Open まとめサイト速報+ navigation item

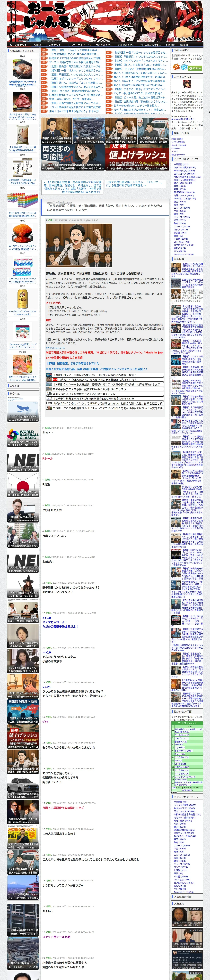(x=150, y=45)
